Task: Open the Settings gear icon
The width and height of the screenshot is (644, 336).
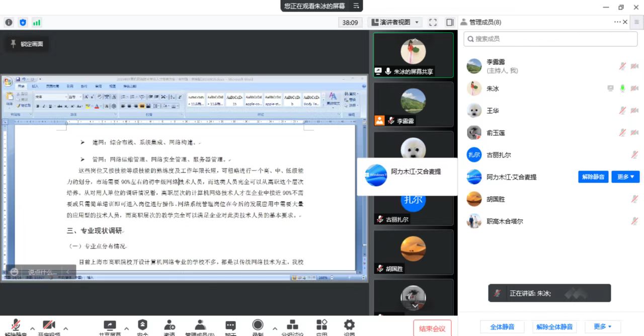Action: (x=349, y=326)
